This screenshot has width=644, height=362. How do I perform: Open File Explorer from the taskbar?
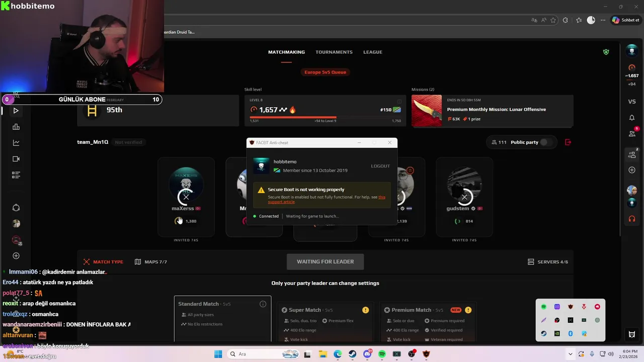pos(323,354)
